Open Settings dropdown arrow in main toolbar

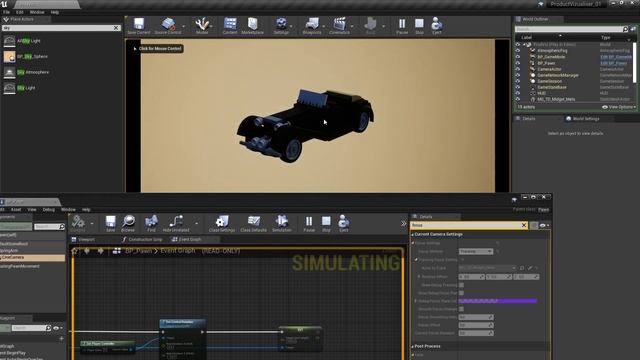coord(291,26)
